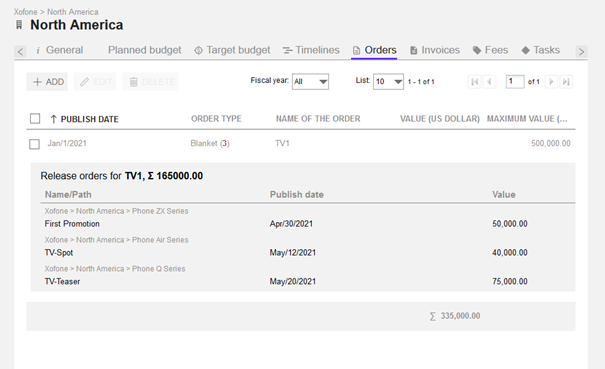Open the List count dropdown showing 10

click(x=388, y=81)
